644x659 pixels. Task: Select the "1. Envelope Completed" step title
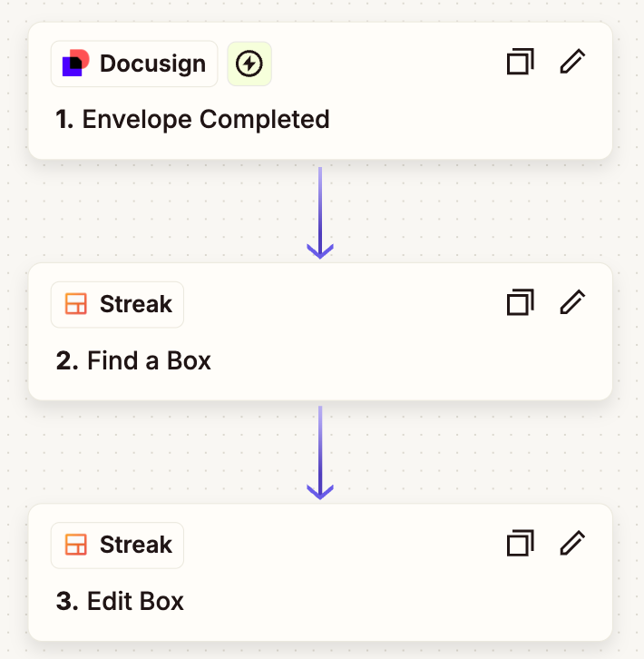coord(192,119)
